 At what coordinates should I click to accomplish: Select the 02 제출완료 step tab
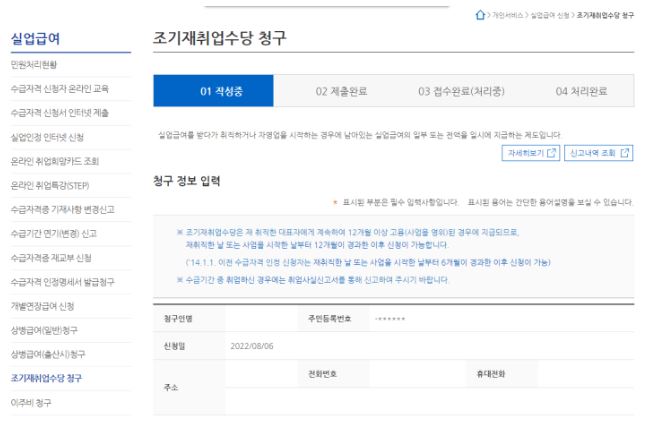tap(341, 91)
